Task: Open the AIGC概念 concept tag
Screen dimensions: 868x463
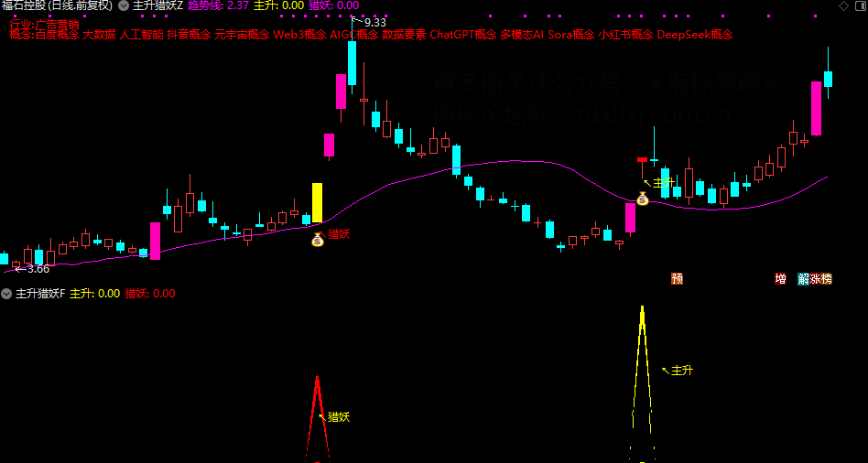Action: coord(354,35)
